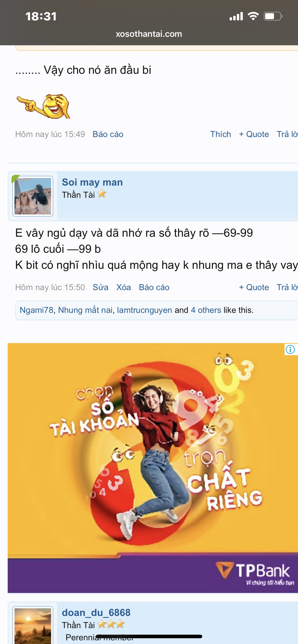Open Ngami78's profile from likes
Image resolution: width=298 pixels, height=644 pixels.
[36, 310]
